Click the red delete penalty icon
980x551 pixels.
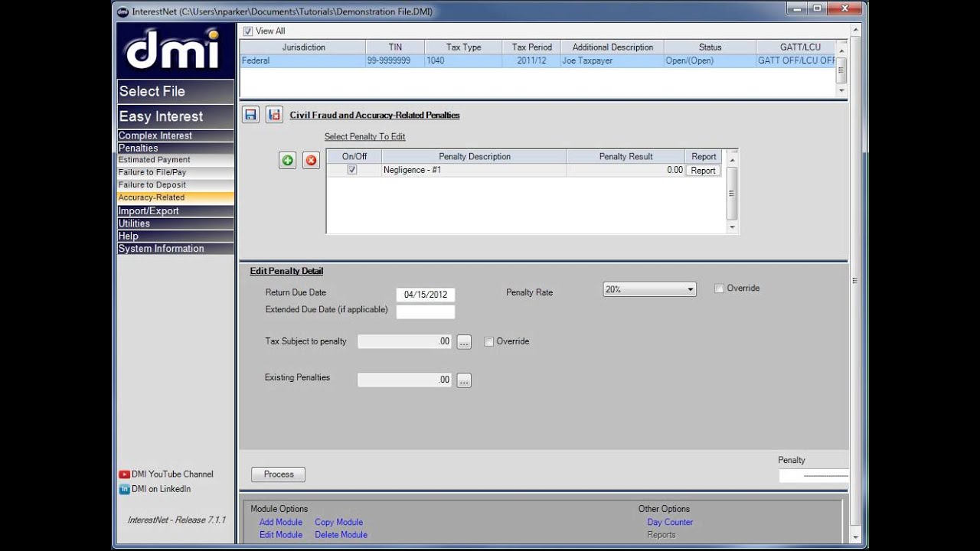coord(311,160)
